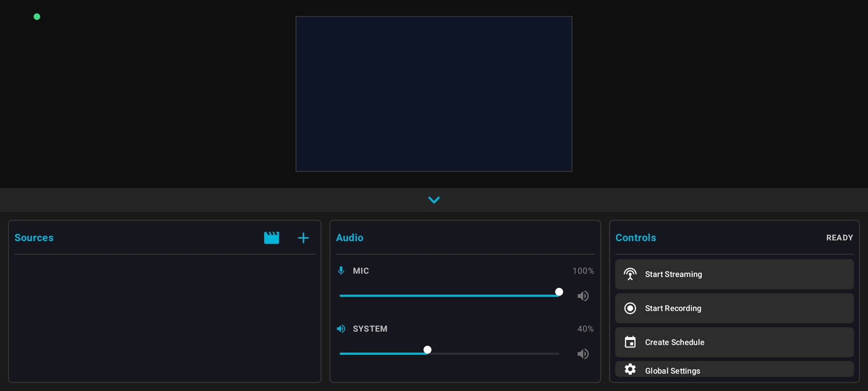The height and width of the screenshot is (391, 868).
Task: Adjust the SYSTEM volume slider
Action: [x=449, y=353]
